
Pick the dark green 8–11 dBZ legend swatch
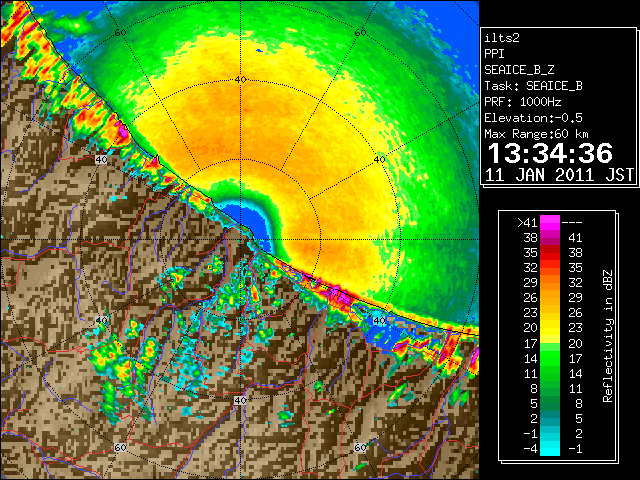point(549,388)
